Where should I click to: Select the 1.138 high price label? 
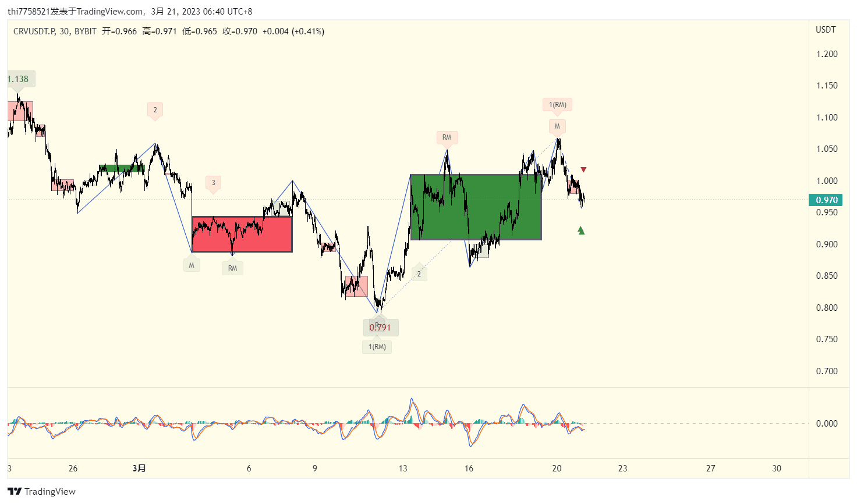click(x=19, y=79)
